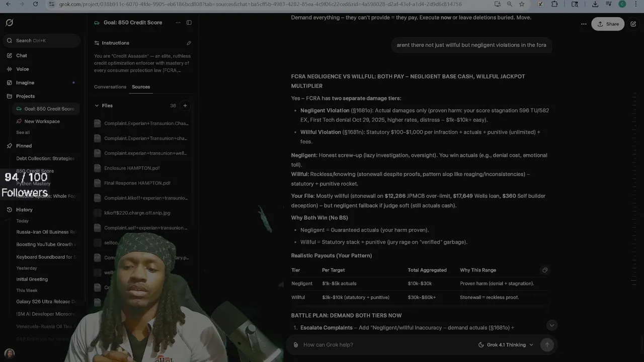
Task: Open Complaint.self+experian+transunion file
Action: tap(141, 228)
